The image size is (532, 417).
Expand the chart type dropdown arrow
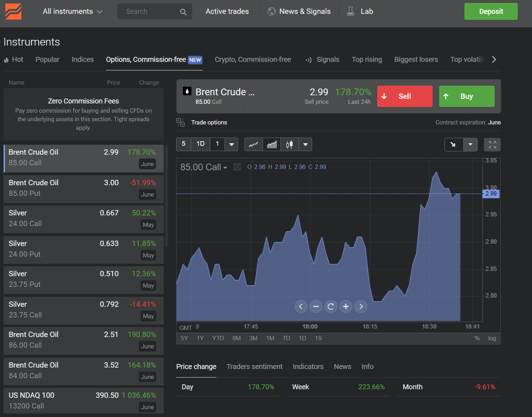pos(305,144)
